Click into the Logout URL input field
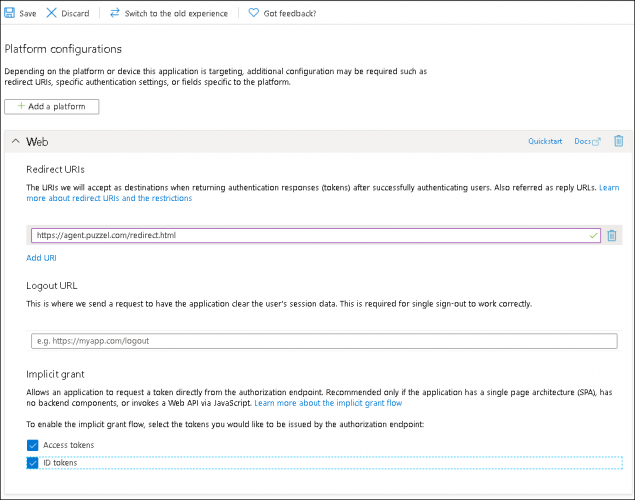This screenshot has width=635, height=500. coord(324,341)
